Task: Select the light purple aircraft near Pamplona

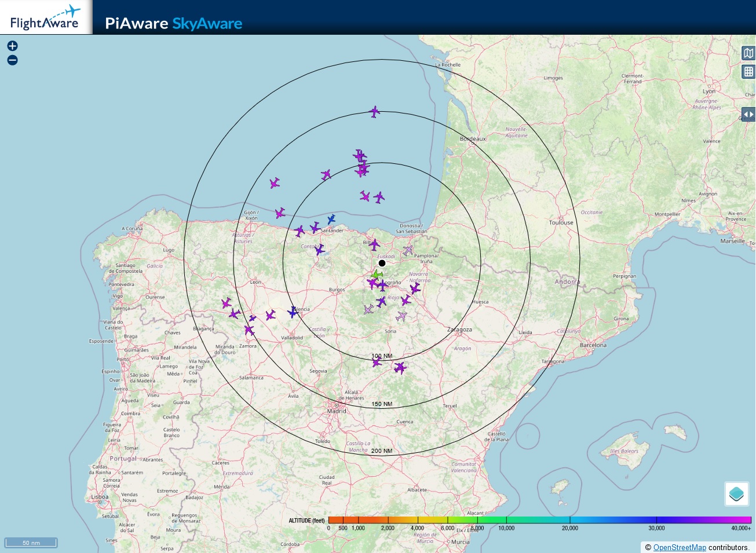Action: pos(408,250)
